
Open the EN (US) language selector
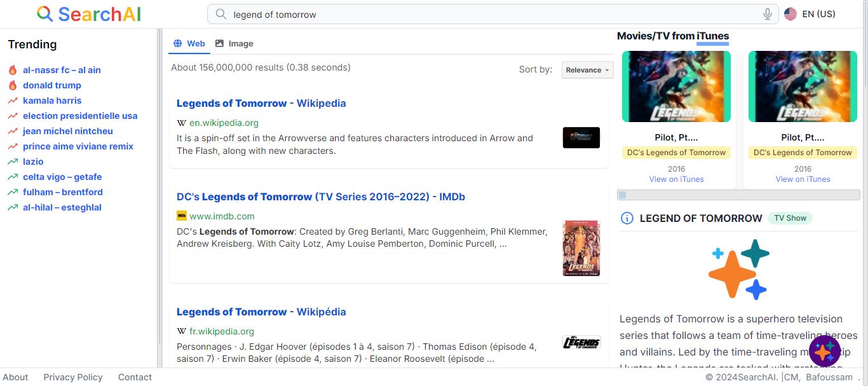coord(810,14)
